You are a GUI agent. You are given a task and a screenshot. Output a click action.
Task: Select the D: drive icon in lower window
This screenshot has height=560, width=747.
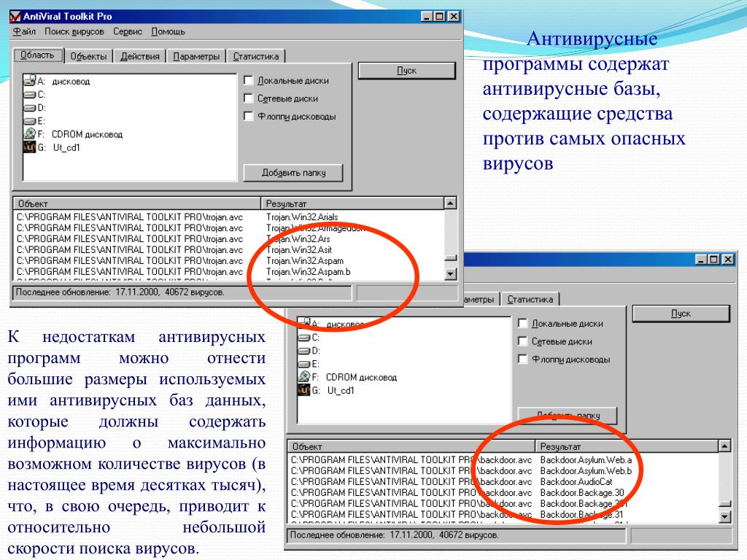[x=304, y=351]
